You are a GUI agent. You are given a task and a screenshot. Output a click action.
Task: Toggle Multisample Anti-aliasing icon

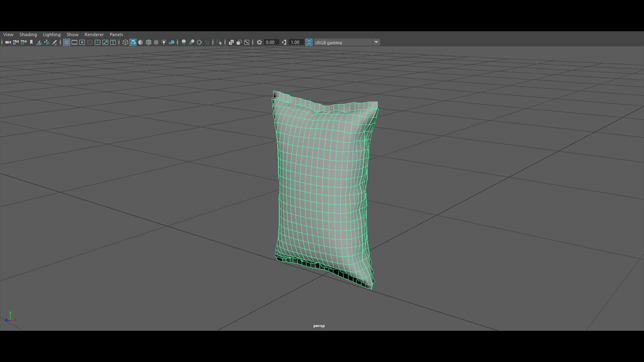(199, 42)
